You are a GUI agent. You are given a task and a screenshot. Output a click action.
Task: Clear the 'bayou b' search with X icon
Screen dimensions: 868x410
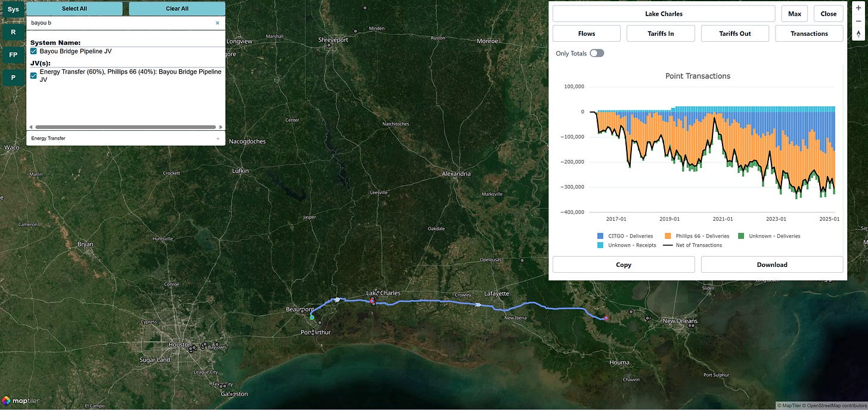pos(217,23)
